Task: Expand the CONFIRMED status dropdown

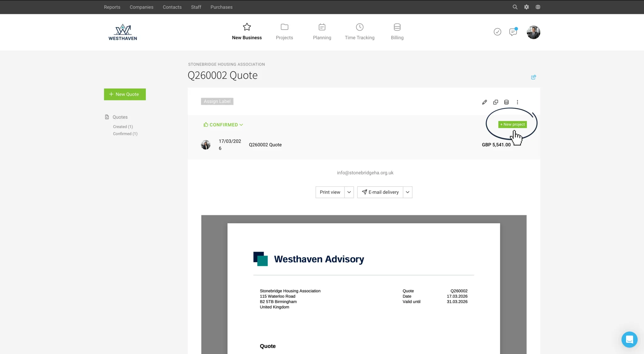Action: (223, 125)
